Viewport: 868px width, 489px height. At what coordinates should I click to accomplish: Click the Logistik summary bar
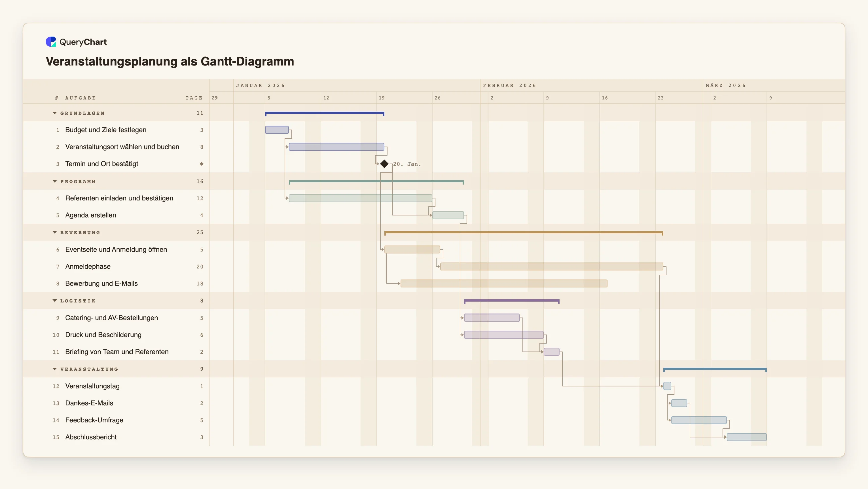pos(512,301)
